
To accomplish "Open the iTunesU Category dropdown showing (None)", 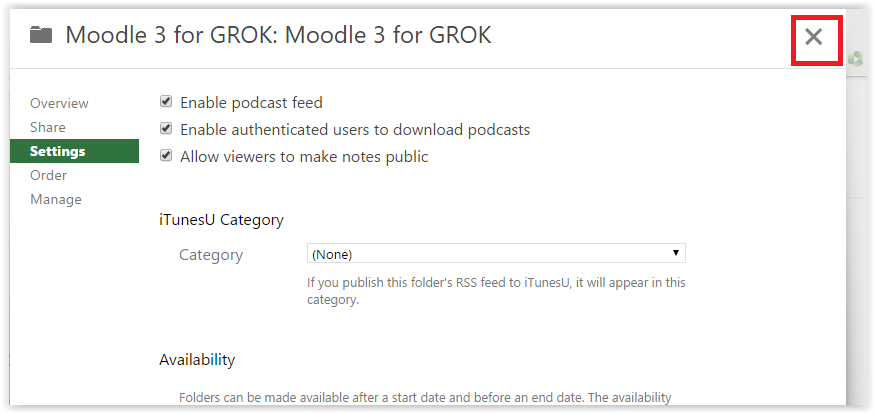I will click(496, 253).
